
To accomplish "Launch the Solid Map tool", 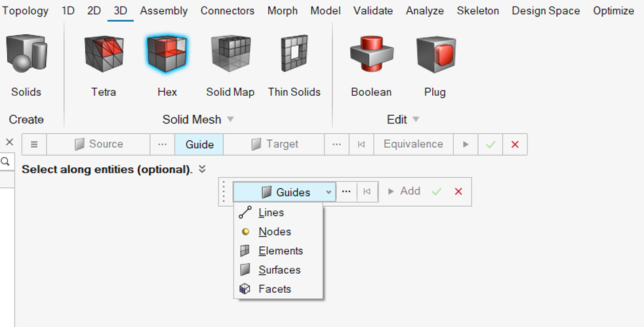I will [x=230, y=66].
